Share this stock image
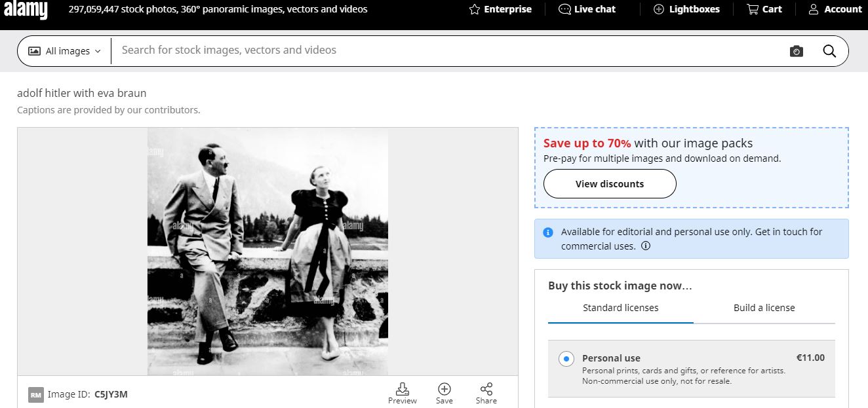 [x=486, y=393]
